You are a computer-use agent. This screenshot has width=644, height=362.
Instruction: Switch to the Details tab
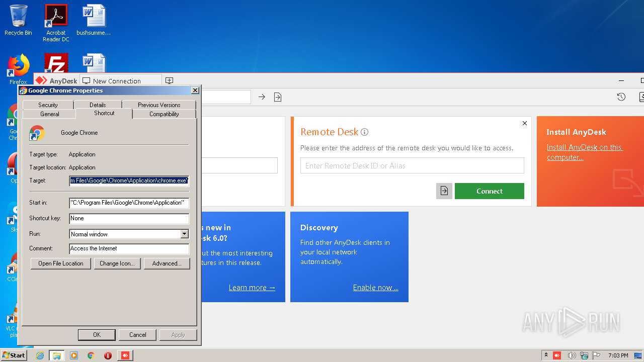coord(98,105)
